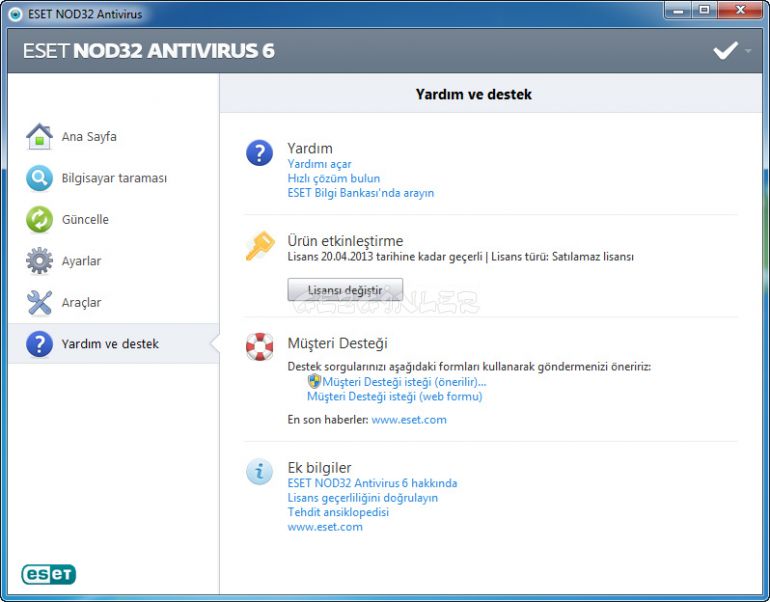
Task: Click the magnifier icon for Bilgisayar taraması
Action: tap(39, 178)
